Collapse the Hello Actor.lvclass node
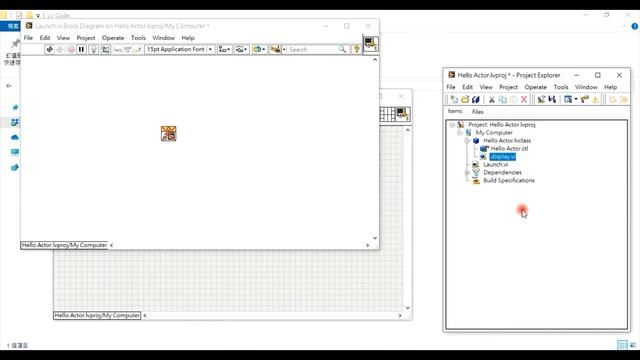This screenshot has height=360, width=640. point(467,140)
